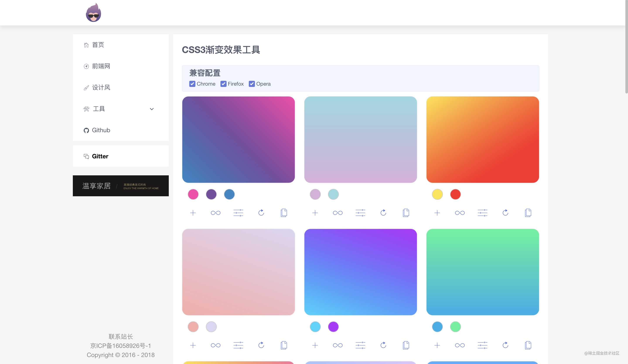Image resolution: width=628 pixels, height=364 pixels.
Task: Click the copy CSS icon on fifth gradient
Action: pos(406,345)
